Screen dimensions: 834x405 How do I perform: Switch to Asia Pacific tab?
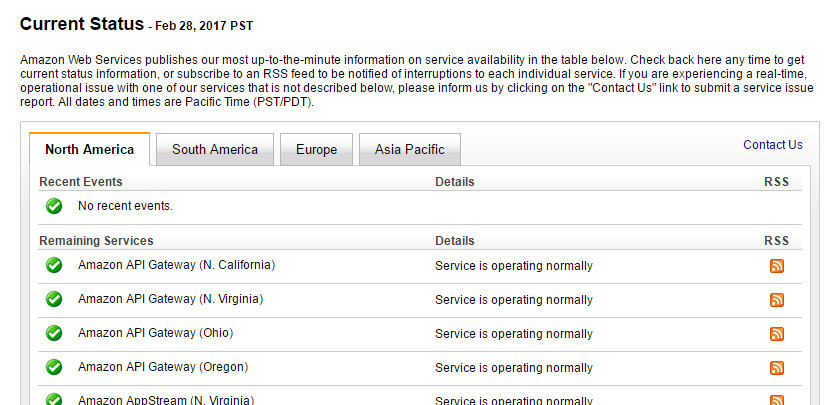409,150
